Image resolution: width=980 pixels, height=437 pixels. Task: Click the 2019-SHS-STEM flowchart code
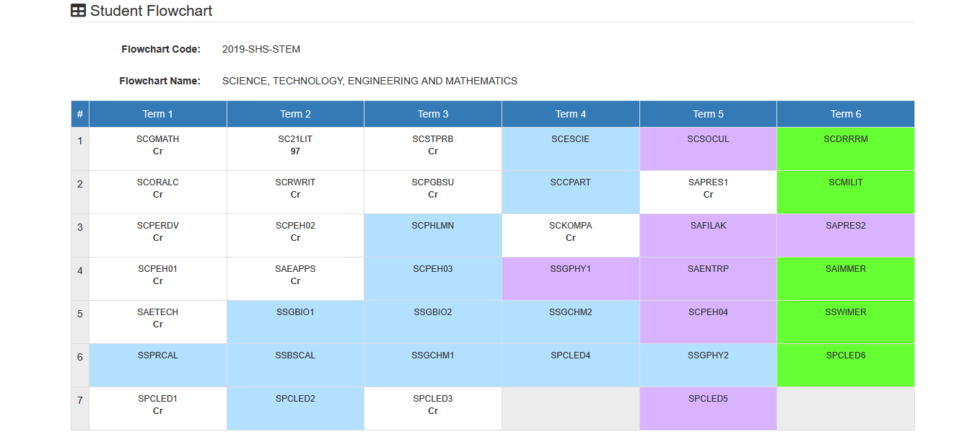[261, 50]
